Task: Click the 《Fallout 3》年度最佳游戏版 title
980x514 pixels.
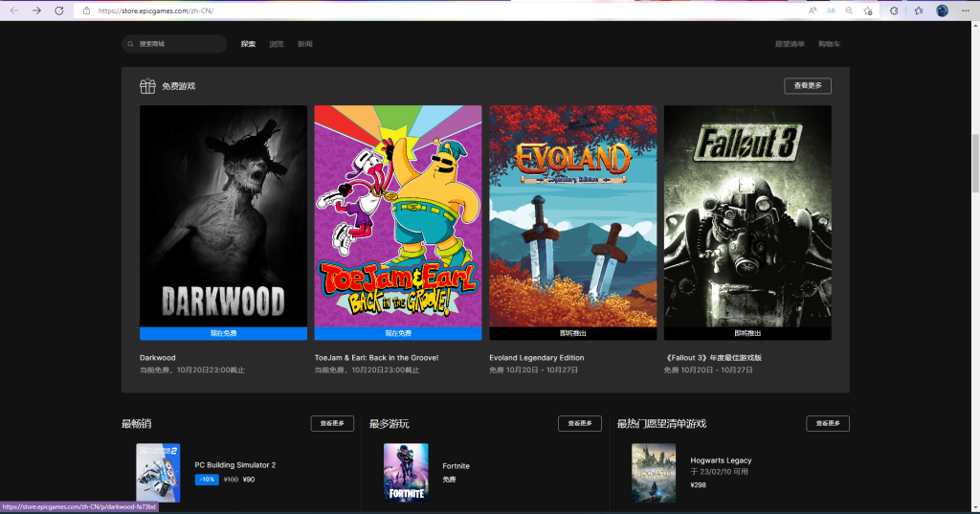Action: coord(712,358)
